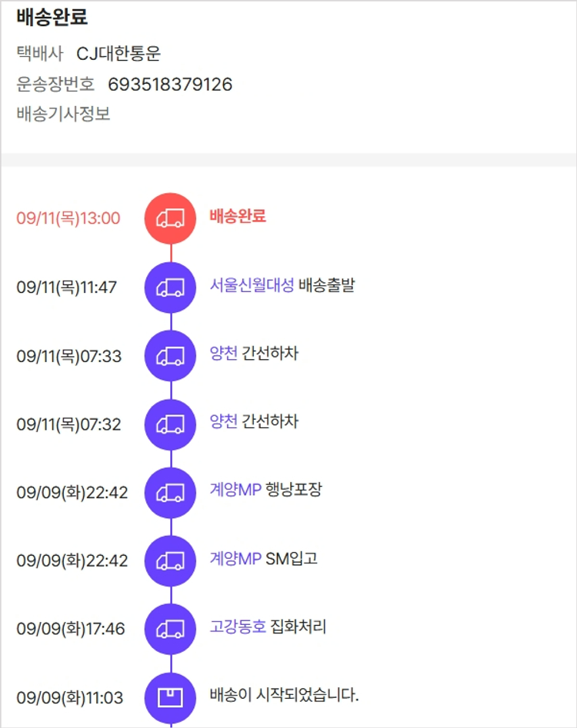
Task: Click the 배송이 시작되었습니다. message
Action: (x=284, y=696)
